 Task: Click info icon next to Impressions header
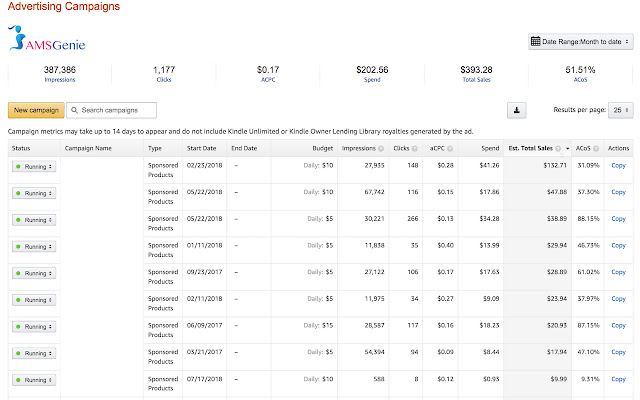pos(381,149)
